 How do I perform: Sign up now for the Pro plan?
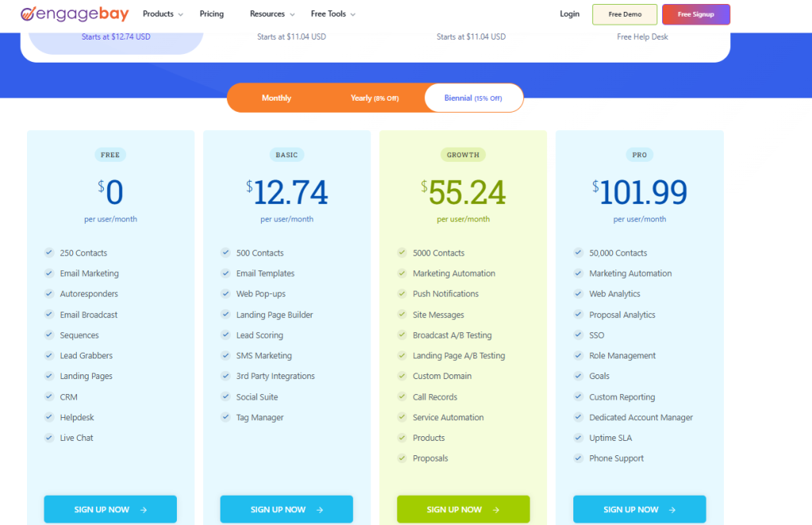pyautogui.click(x=640, y=509)
